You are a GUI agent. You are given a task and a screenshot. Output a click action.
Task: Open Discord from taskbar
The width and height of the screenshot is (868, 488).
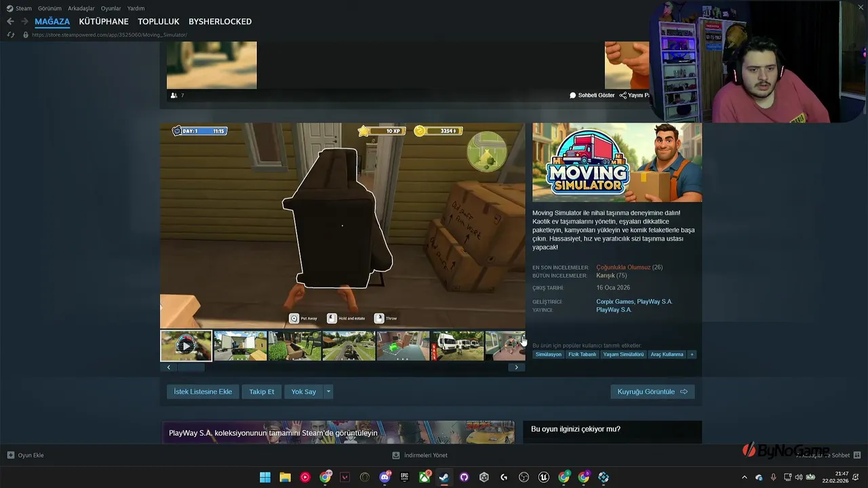pos(385,477)
